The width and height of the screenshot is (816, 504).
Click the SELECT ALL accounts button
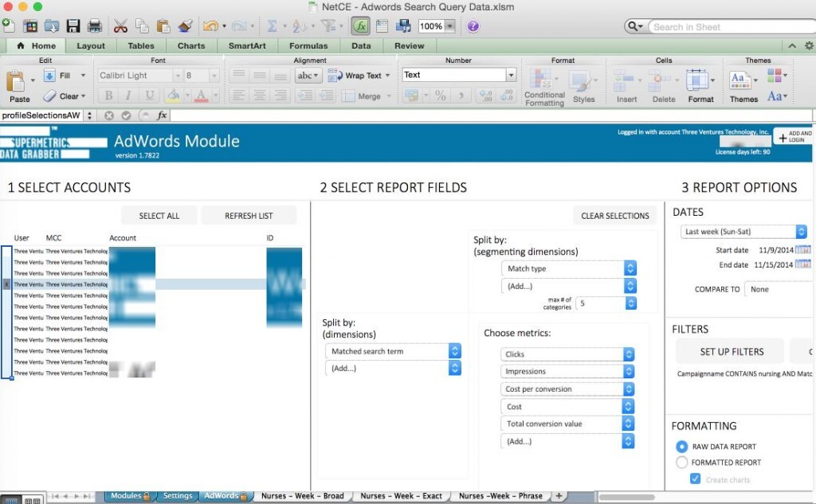tap(159, 215)
